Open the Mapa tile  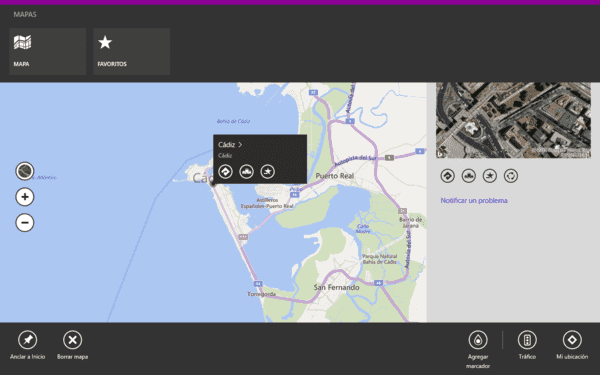click(x=47, y=51)
